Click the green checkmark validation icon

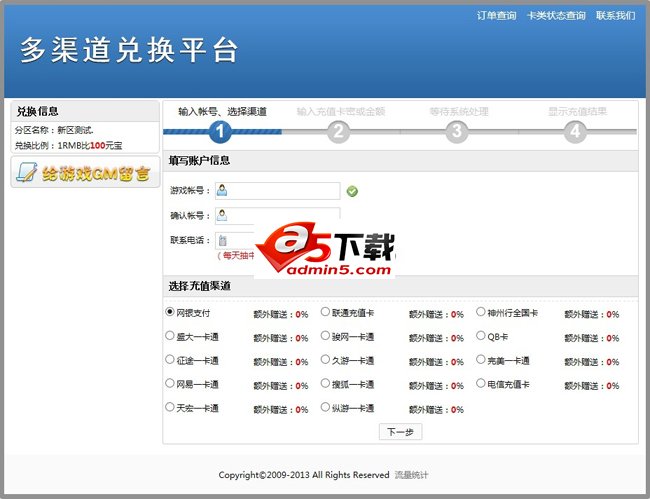pyautogui.click(x=352, y=191)
